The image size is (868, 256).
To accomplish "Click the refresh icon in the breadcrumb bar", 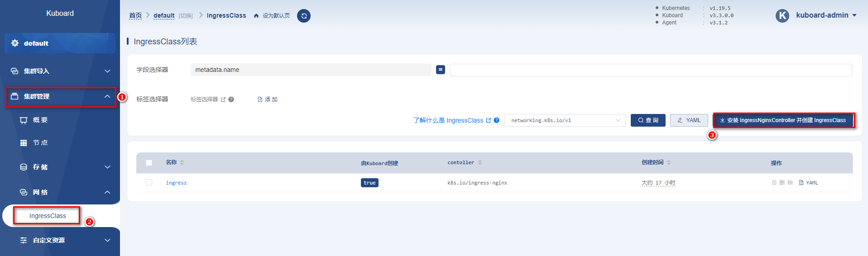I will (304, 16).
